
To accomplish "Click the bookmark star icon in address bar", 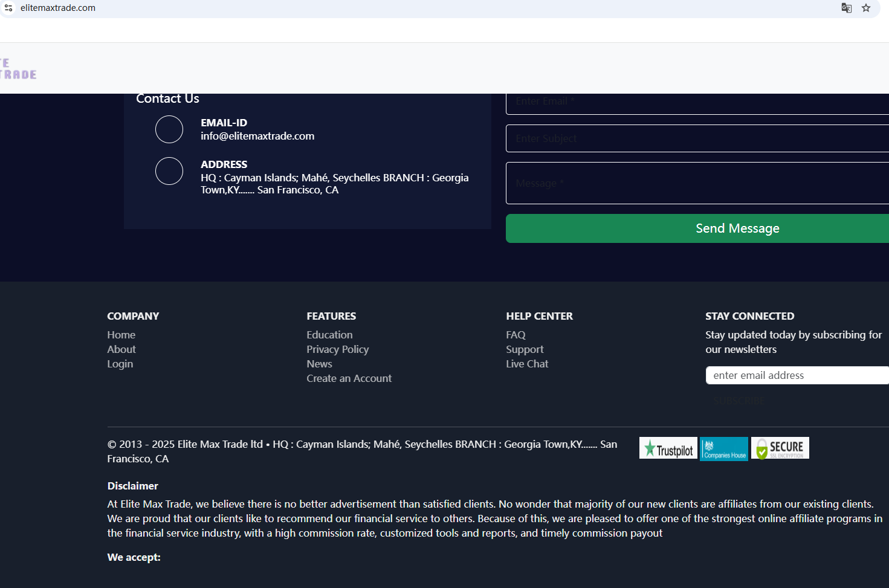I will 866,8.
